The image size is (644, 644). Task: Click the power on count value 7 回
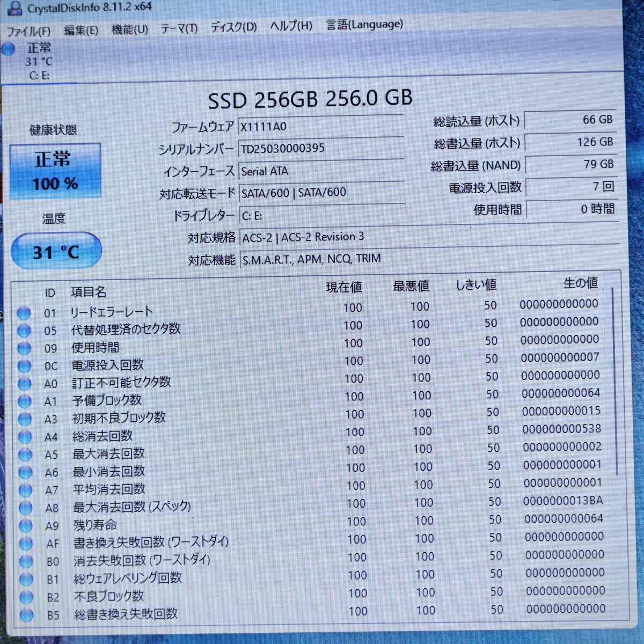571,186
